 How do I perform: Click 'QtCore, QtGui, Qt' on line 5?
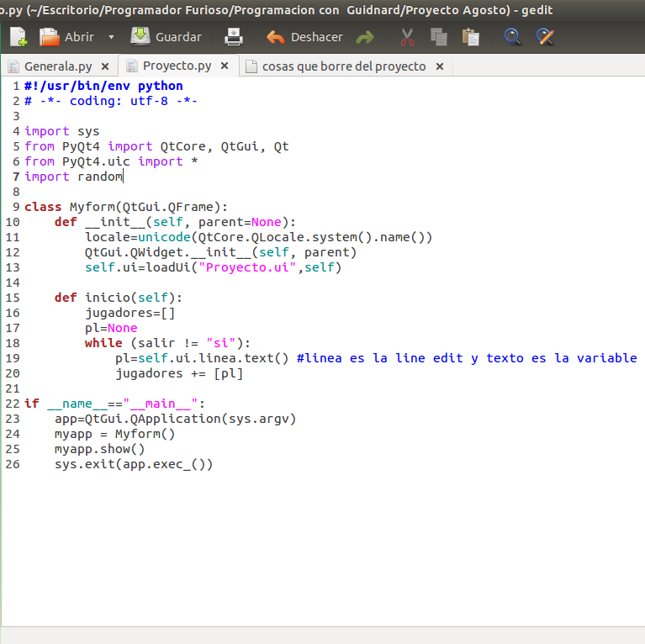pos(225,146)
